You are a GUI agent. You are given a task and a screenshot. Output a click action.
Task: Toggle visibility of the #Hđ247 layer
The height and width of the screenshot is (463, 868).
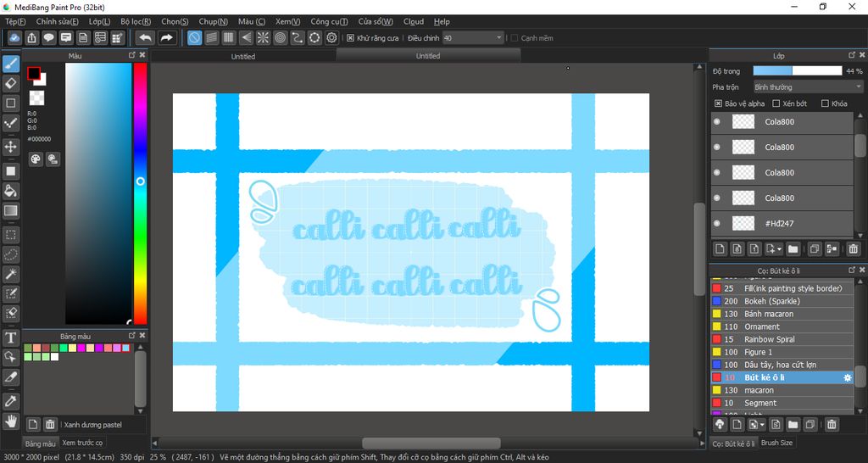click(x=717, y=224)
